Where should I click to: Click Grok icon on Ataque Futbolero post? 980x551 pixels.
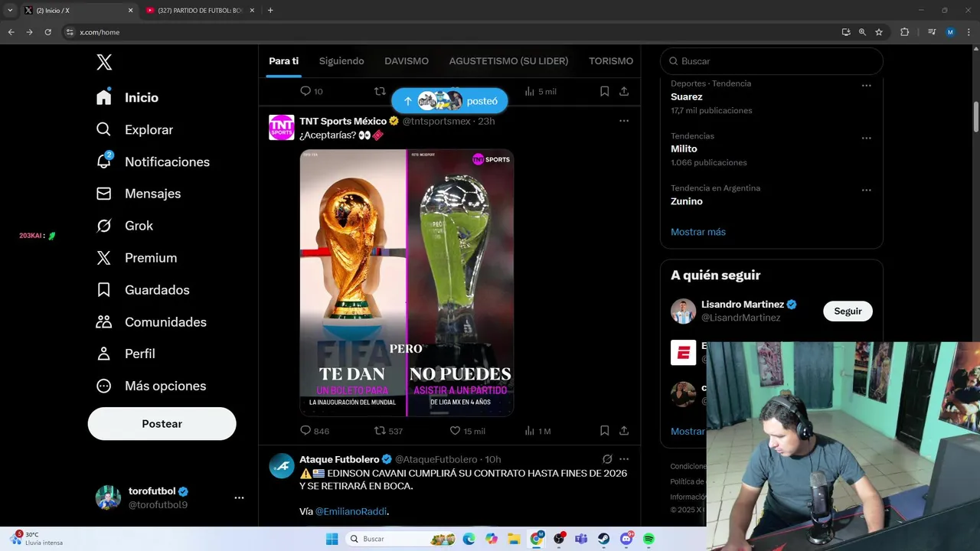click(x=607, y=459)
